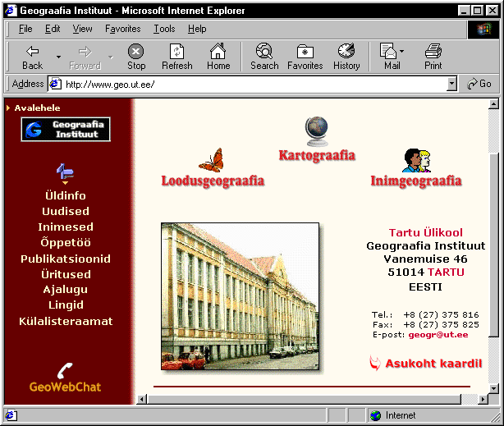Go to the Home page icon
The width and height of the screenshot is (504, 426).
click(x=218, y=56)
